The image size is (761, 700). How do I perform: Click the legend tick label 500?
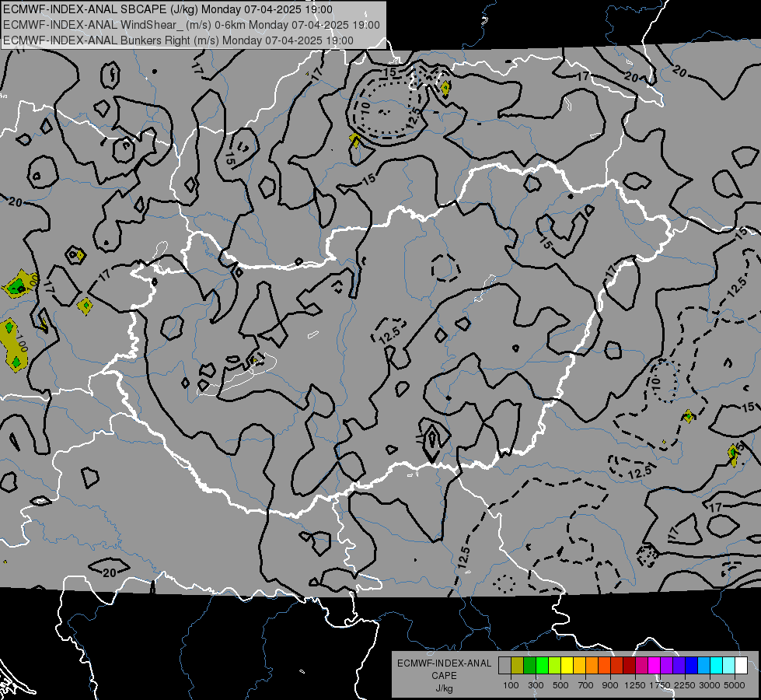click(560, 685)
